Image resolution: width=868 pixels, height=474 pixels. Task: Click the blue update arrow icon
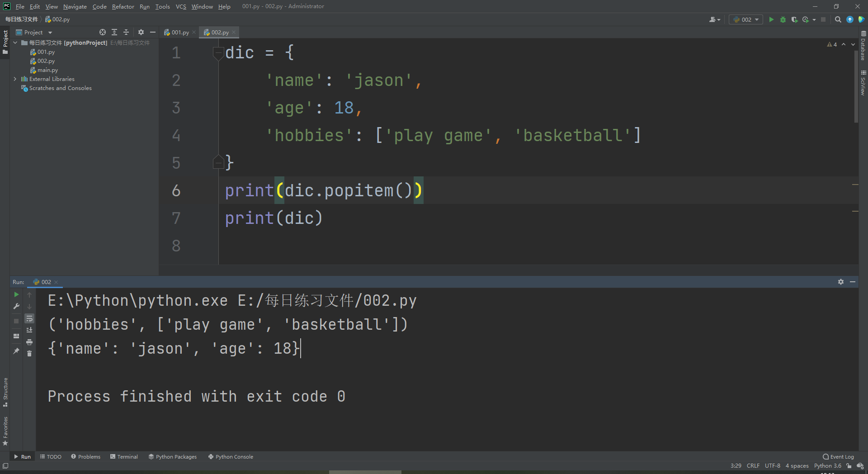(x=850, y=19)
